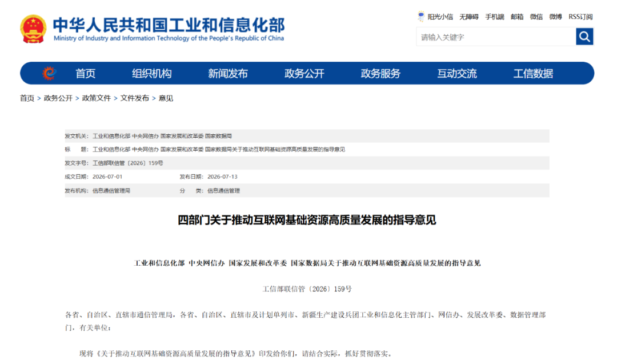Screen dimensions: 617x364
Task: Click the publish date 2026-07-13
Action: (222, 177)
